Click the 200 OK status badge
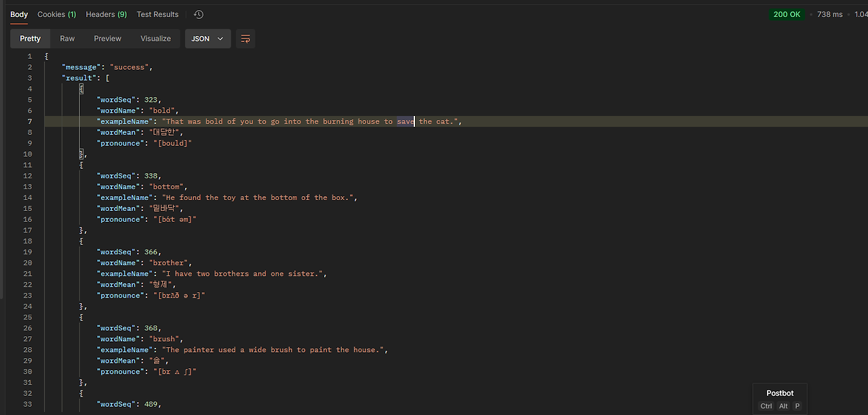This screenshot has height=415, width=868. coord(787,14)
